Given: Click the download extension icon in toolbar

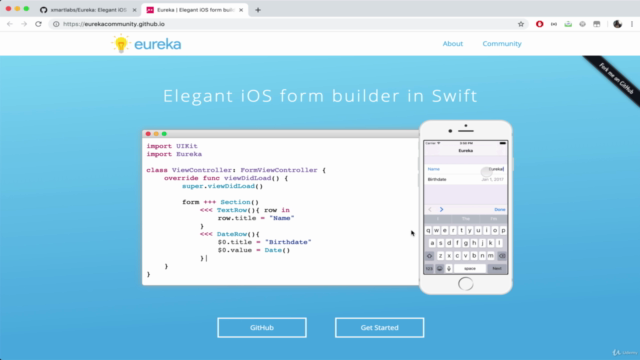Looking at the screenshot, I should click(568, 24).
